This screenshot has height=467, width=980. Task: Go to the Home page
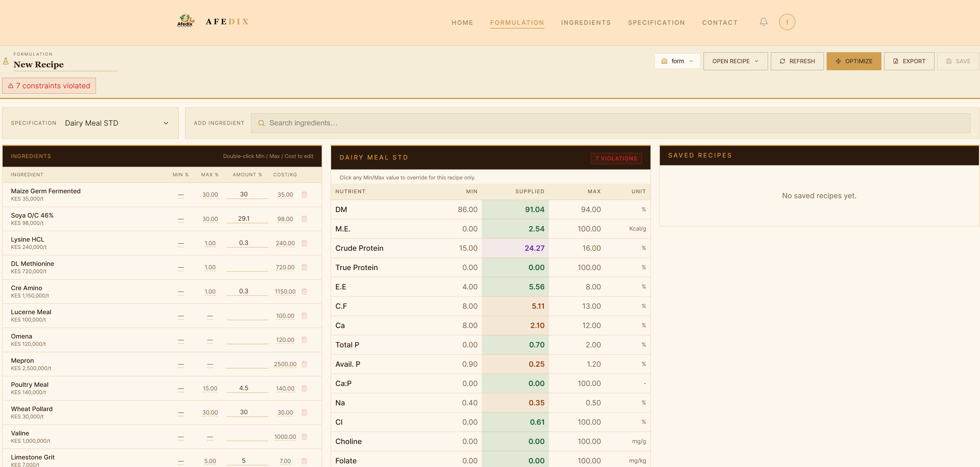[462, 22]
